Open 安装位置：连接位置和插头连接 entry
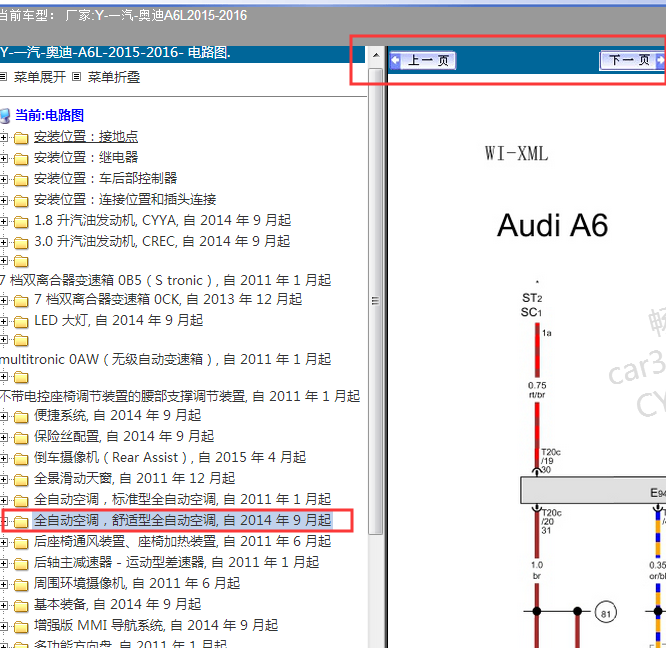The height and width of the screenshot is (648, 666). 125,200
